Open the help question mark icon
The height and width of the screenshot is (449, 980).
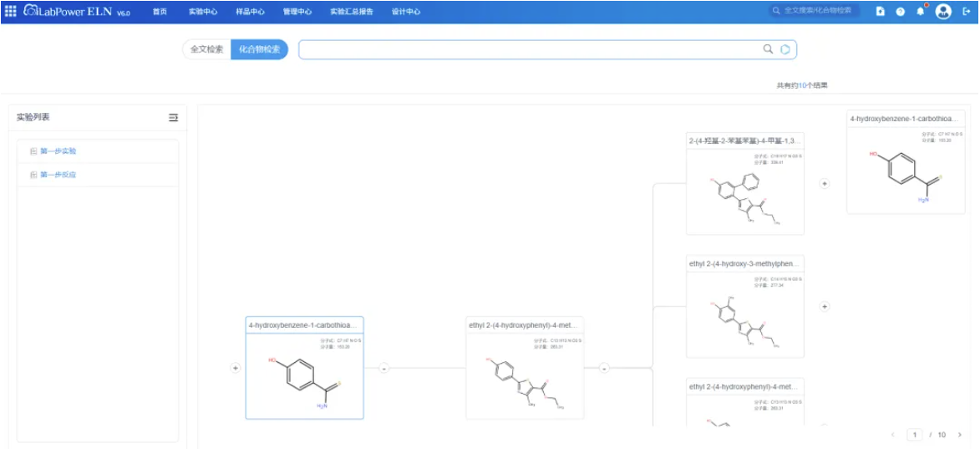(x=901, y=11)
